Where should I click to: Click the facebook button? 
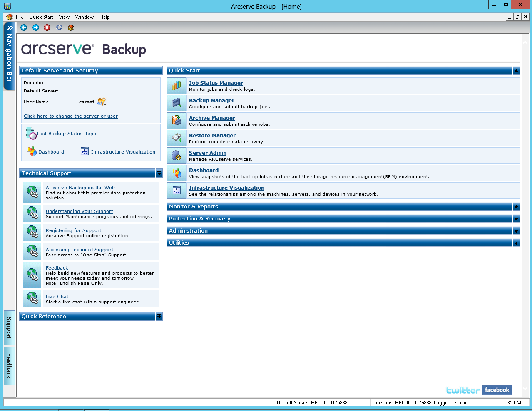(497, 390)
